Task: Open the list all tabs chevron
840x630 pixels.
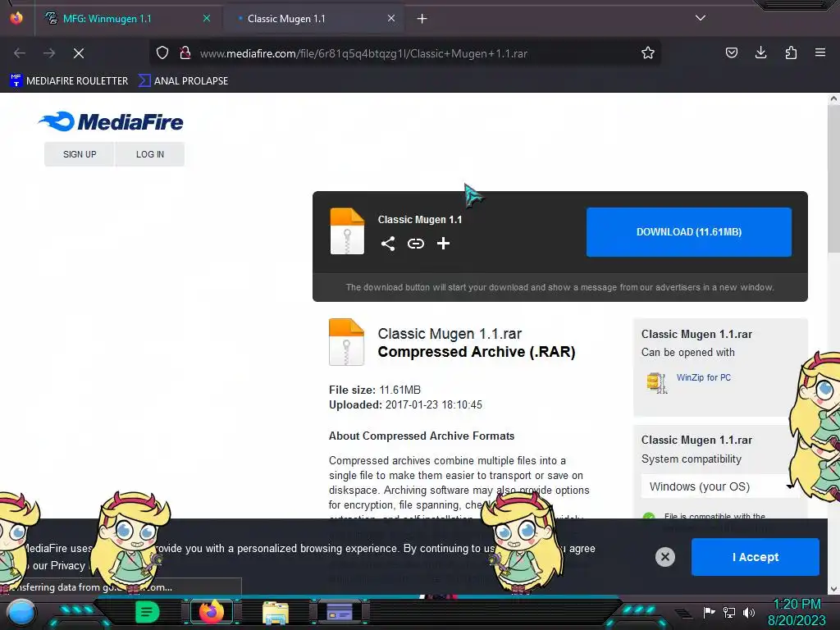Action: tap(701, 18)
